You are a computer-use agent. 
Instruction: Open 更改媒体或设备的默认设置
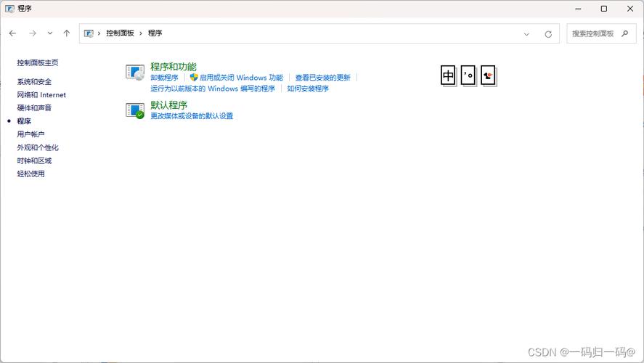click(192, 116)
